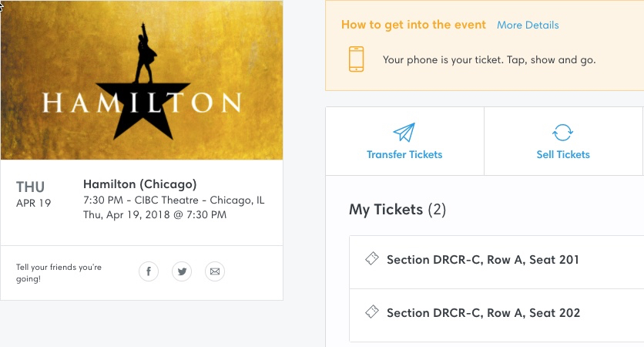Open the Row A, Seat 202 ticket

483,313
